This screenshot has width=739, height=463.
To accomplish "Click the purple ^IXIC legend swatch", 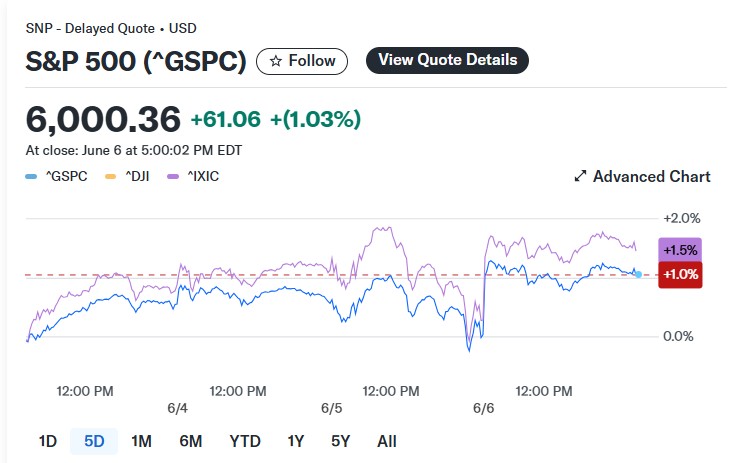I will 173,177.
